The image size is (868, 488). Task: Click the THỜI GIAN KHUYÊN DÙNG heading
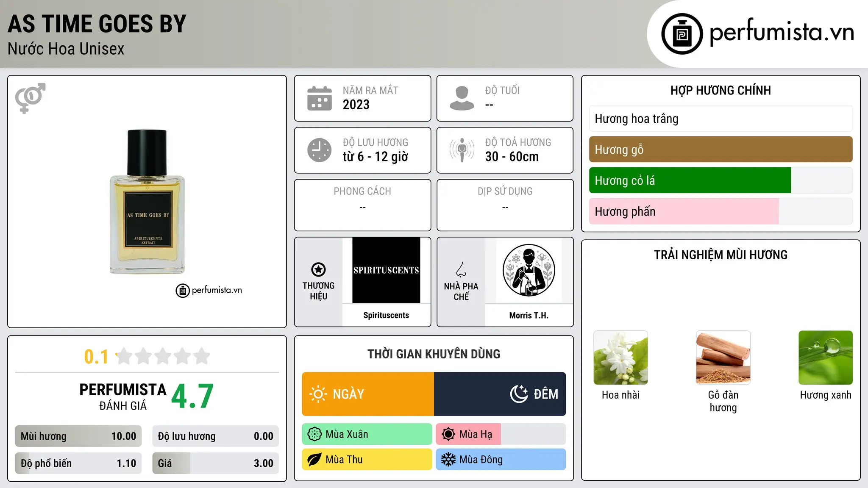pos(434,354)
